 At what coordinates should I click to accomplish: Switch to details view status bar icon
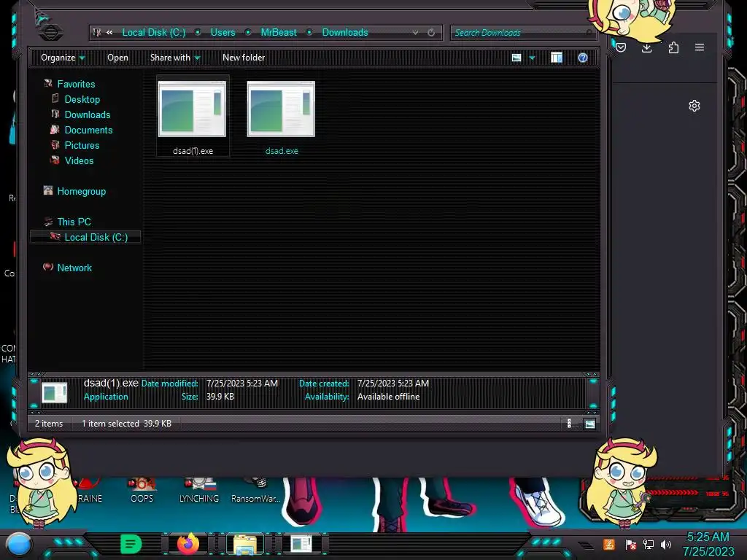point(569,424)
